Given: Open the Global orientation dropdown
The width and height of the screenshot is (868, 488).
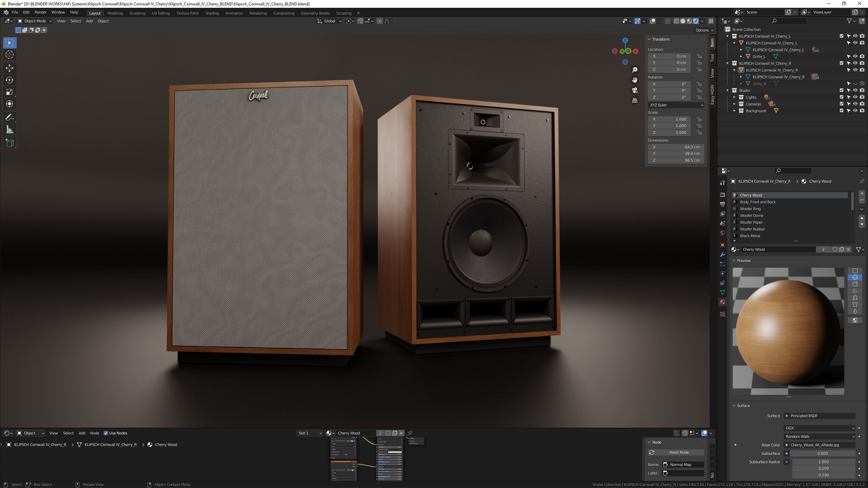Looking at the screenshot, I should tap(329, 21).
